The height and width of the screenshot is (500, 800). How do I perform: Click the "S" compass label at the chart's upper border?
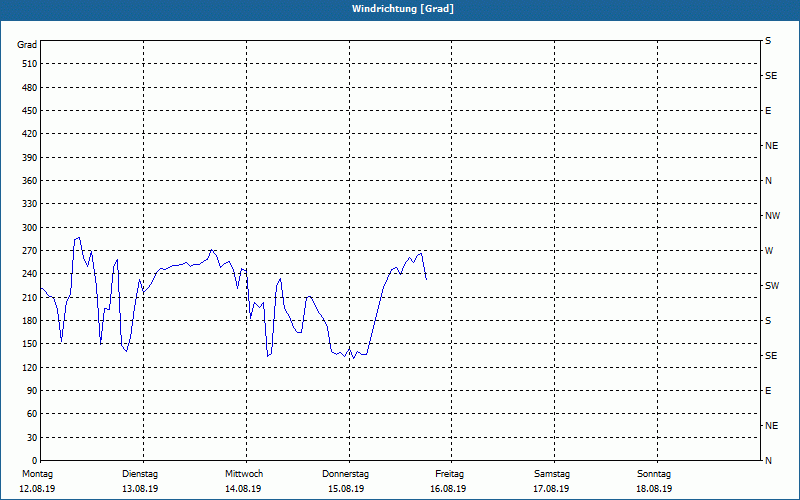pyautogui.click(x=768, y=41)
